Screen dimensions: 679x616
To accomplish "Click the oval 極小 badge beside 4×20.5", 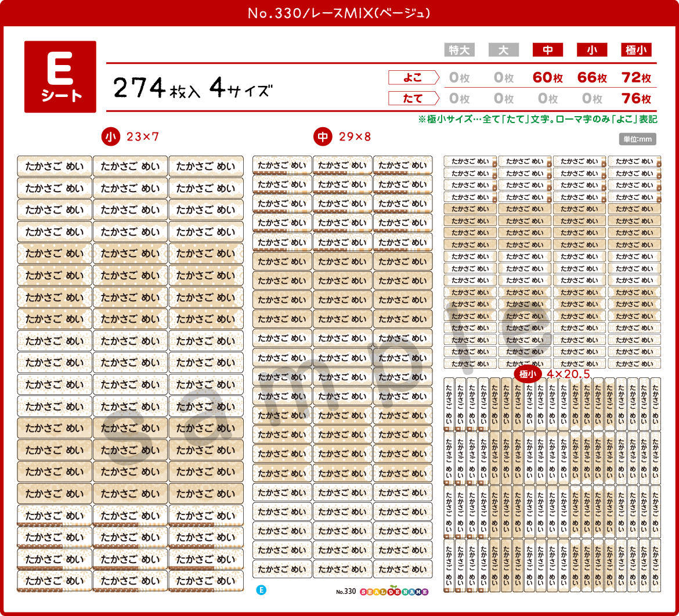I will (x=528, y=374).
